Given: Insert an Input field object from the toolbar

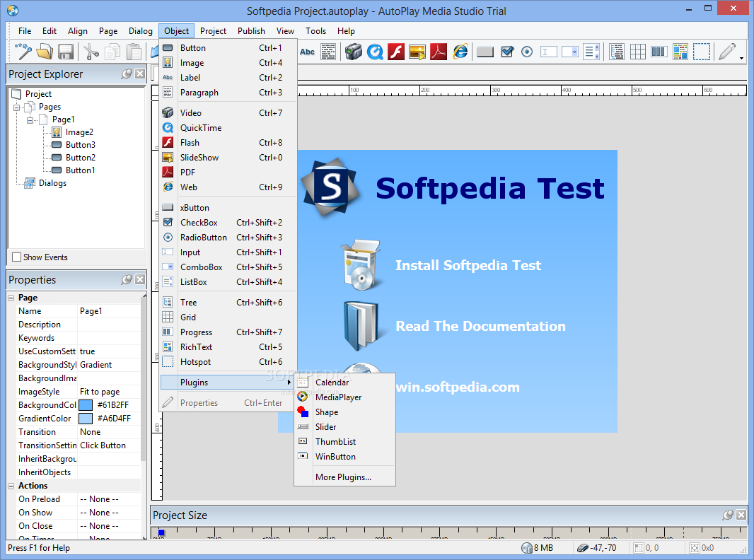Looking at the screenshot, I should pyautogui.click(x=549, y=52).
